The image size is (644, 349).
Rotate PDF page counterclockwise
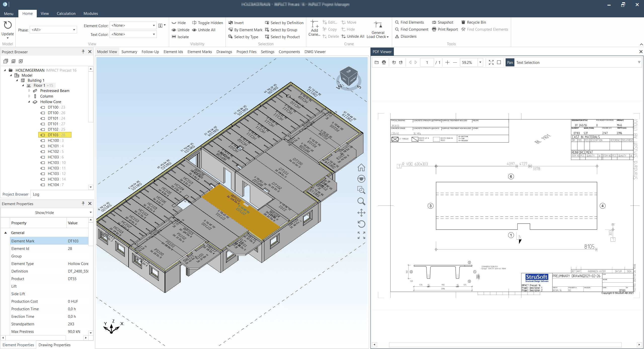(x=394, y=62)
